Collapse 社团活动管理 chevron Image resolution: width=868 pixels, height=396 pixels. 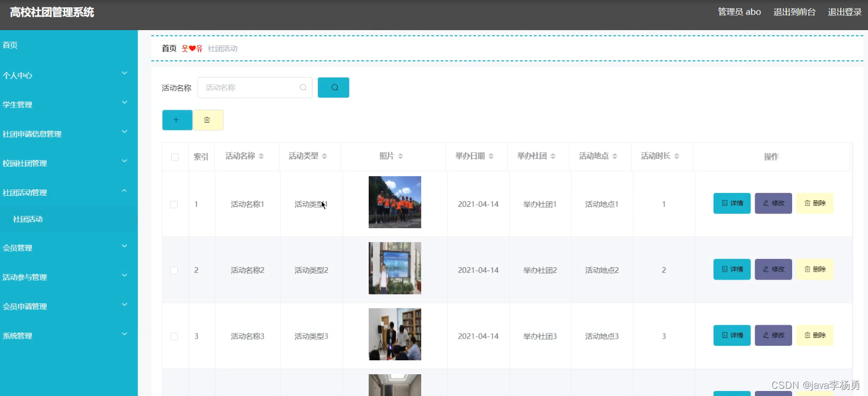(124, 190)
